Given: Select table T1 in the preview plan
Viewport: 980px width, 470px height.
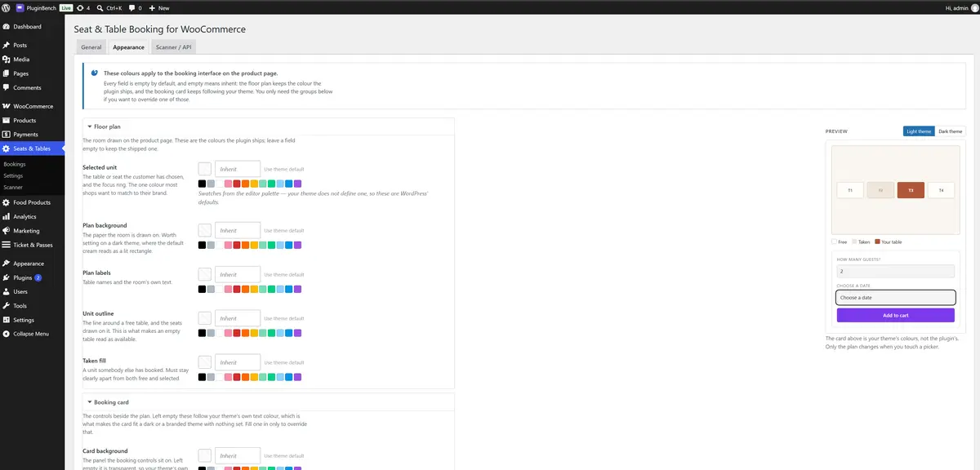Looking at the screenshot, I should [850, 190].
